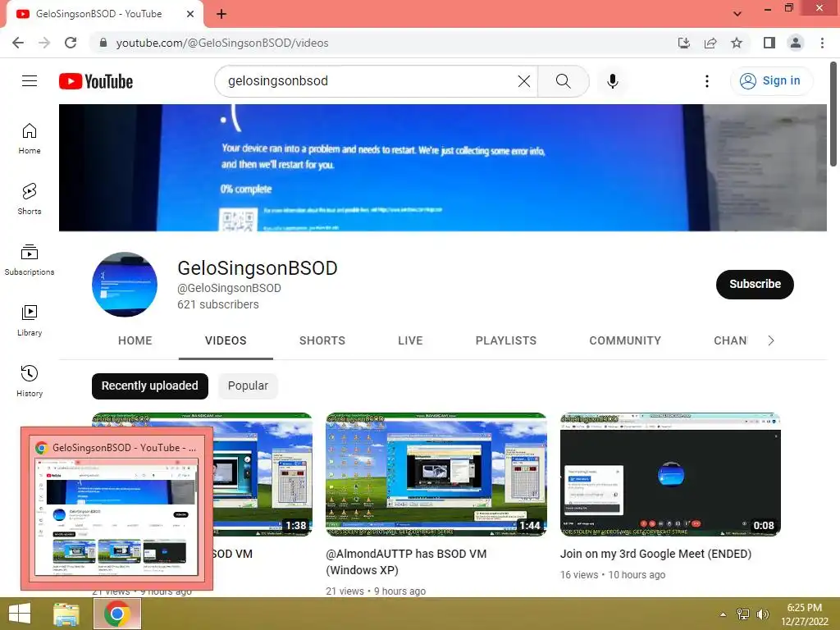840x630 pixels.
Task: Go to Home in the sidebar
Action: [x=30, y=139]
